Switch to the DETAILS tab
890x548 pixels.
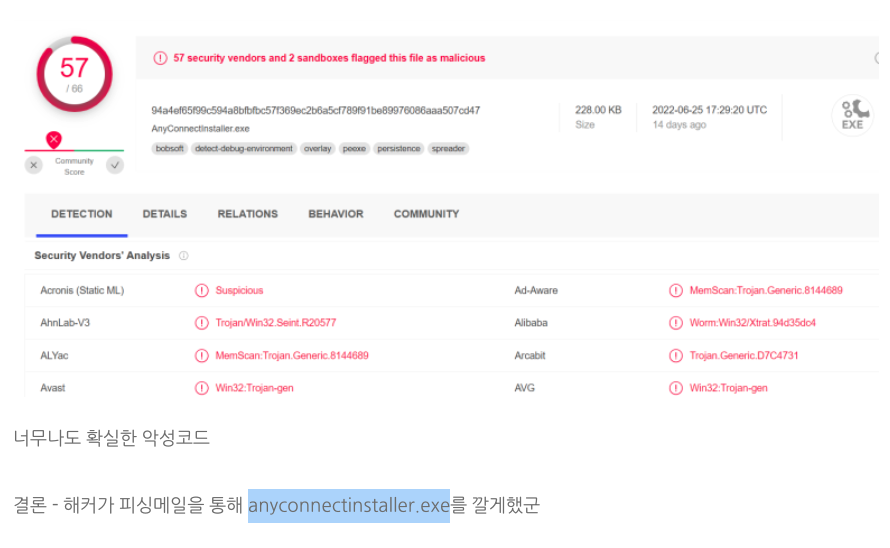165,214
